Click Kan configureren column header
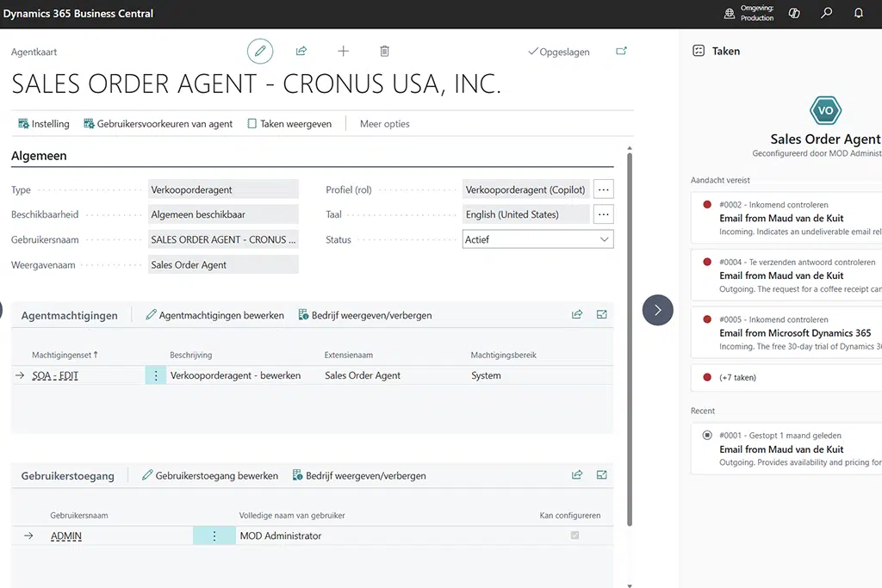882x588 pixels. 570,515
